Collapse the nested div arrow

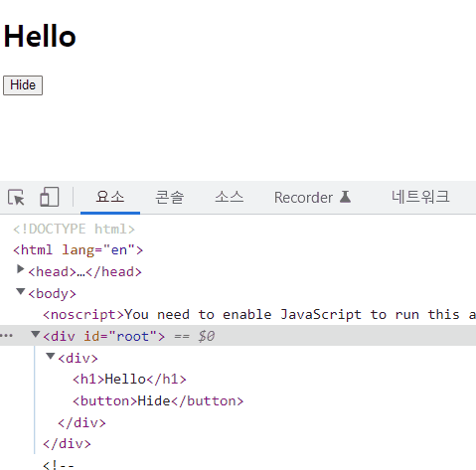pos(51,356)
